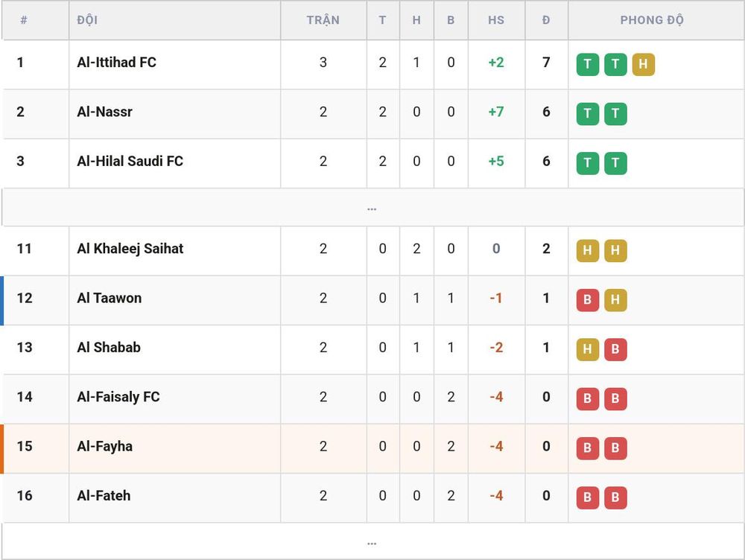Sort by the HS goal difference header
The height and width of the screenshot is (560, 745).
496,20
